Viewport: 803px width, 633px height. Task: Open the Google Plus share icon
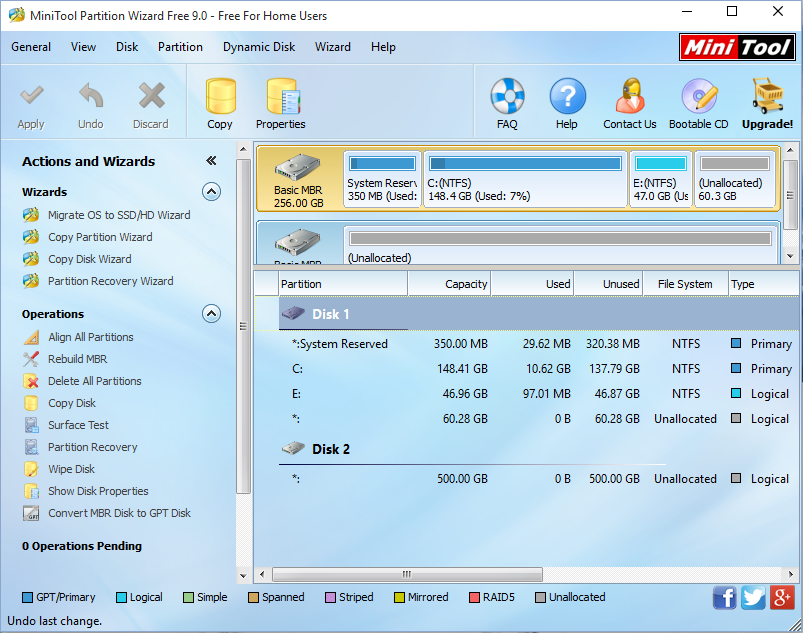782,598
